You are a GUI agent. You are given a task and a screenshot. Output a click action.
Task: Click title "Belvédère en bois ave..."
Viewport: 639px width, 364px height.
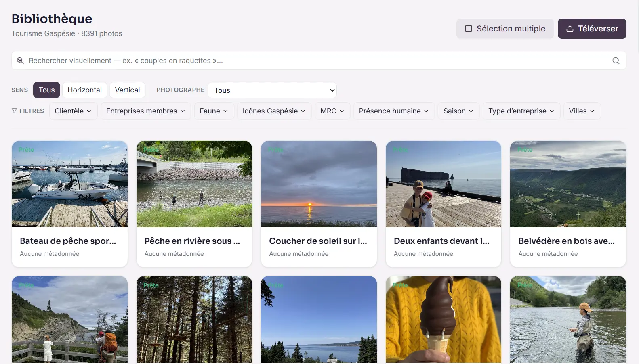[x=567, y=241]
